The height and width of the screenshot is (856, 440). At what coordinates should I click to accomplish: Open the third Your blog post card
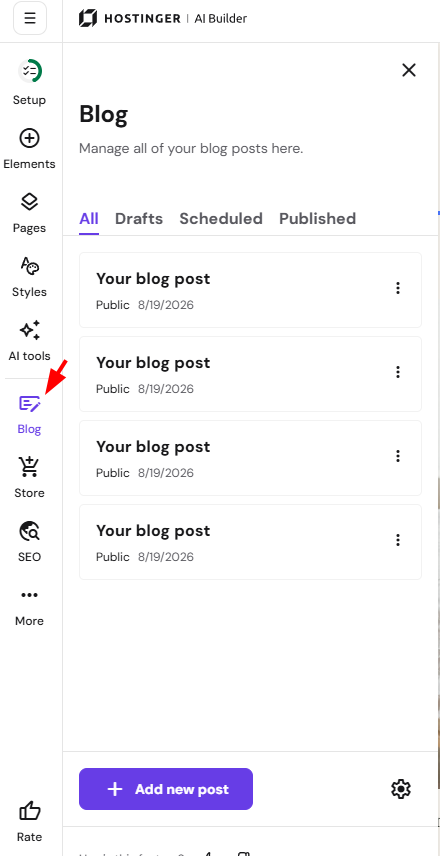pos(250,458)
